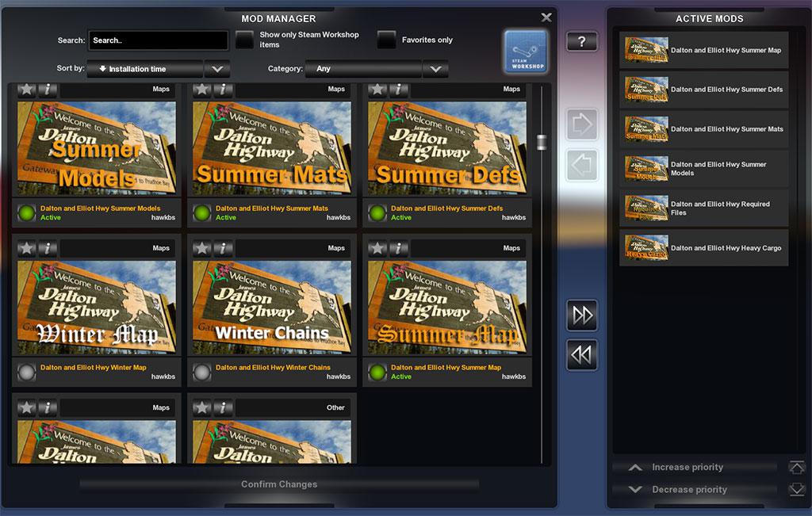Show info for Summer Models mod

[x=47, y=90]
